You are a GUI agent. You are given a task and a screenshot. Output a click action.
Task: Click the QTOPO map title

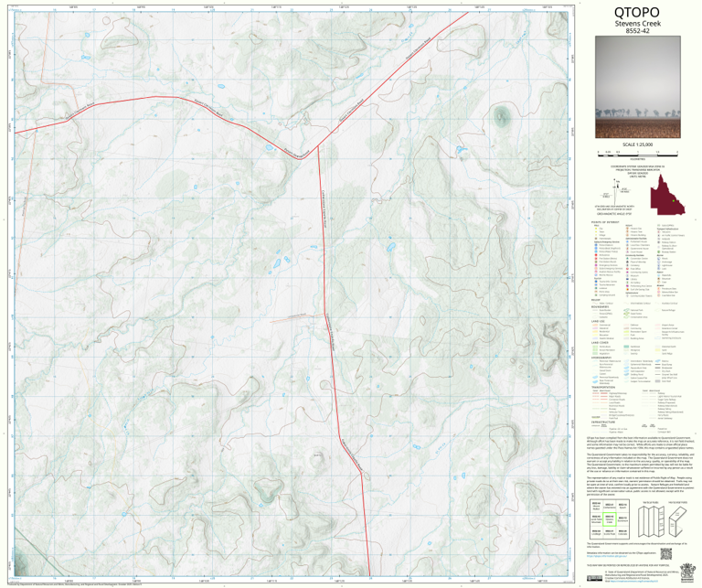[637, 12]
